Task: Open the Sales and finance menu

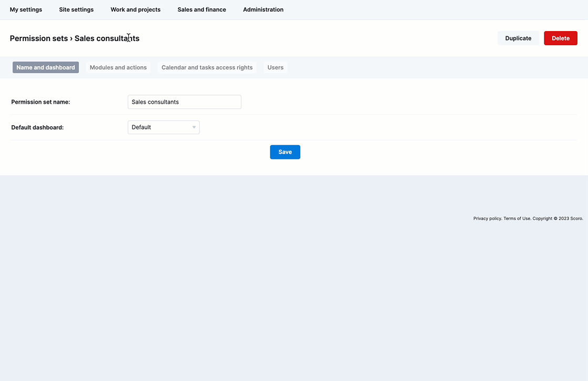Action: click(202, 9)
